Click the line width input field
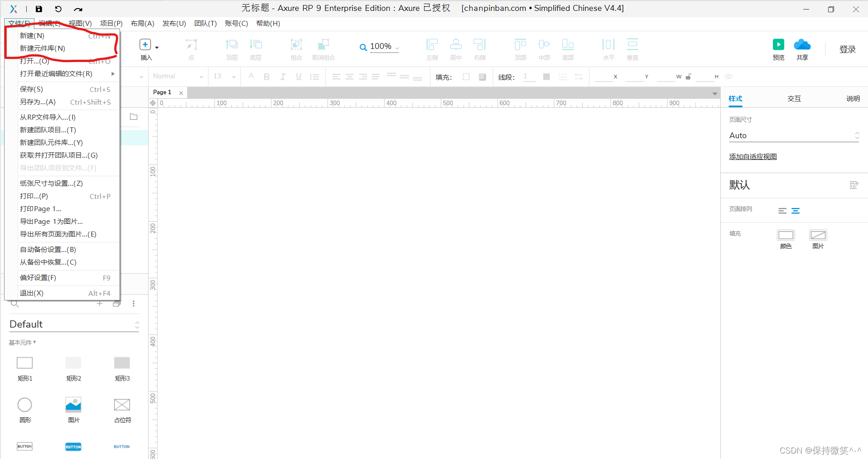This screenshot has width=868, height=459. click(529, 77)
